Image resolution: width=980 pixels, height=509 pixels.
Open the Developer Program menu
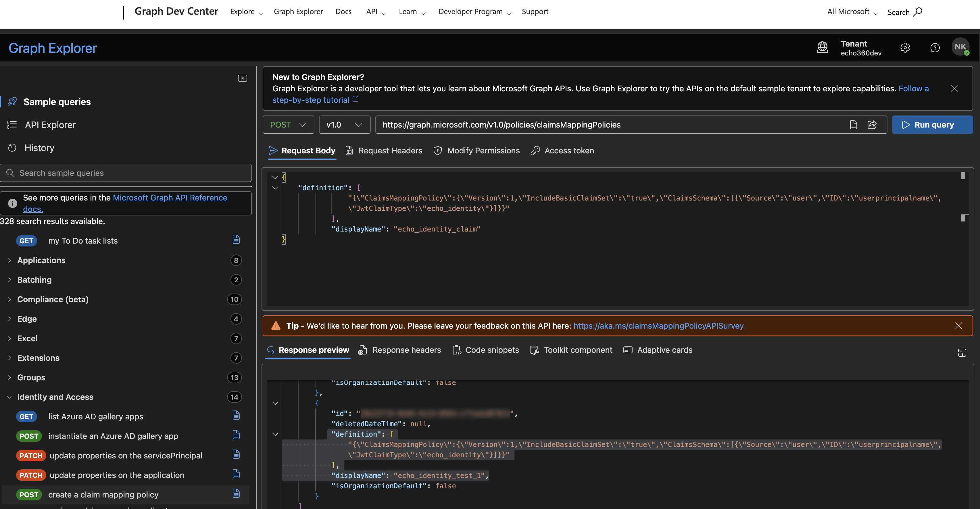pos(475,12)
